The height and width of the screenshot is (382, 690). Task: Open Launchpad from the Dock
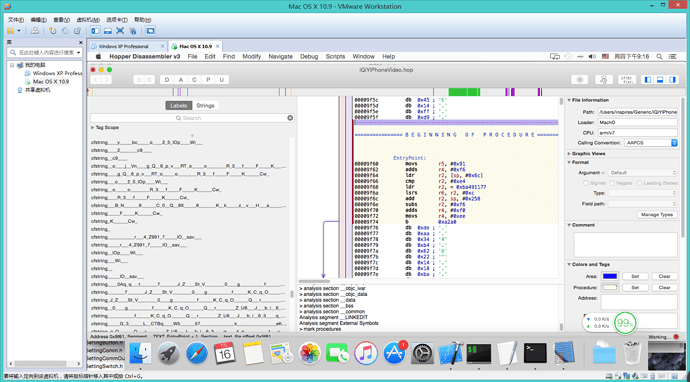click(x=168, y=353)
